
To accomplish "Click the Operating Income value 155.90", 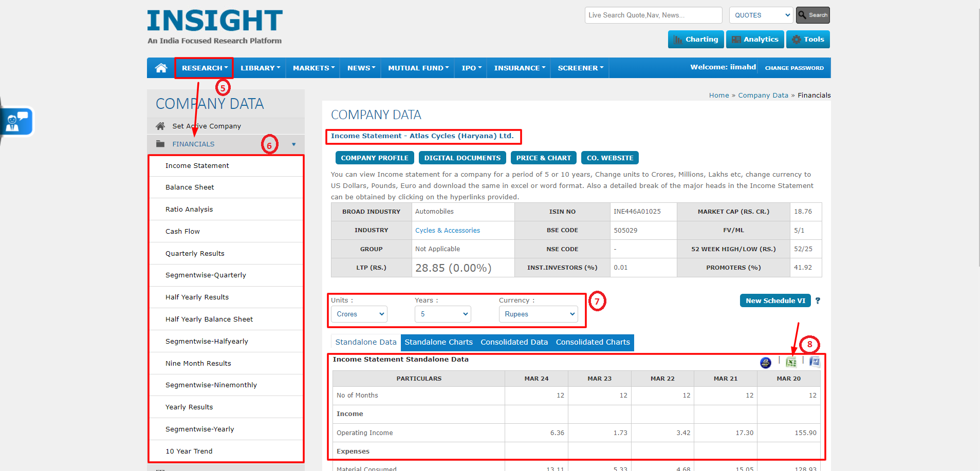I will point(805,433).
